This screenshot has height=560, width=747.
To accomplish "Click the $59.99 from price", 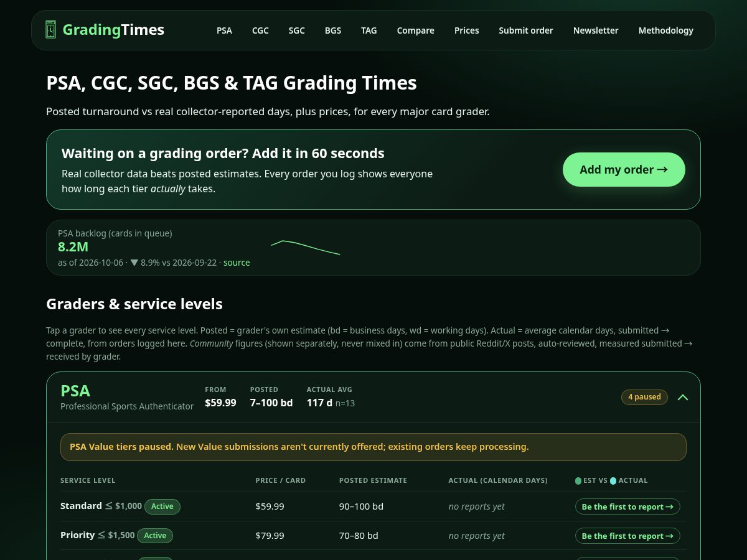I will [x=220, y=403].
